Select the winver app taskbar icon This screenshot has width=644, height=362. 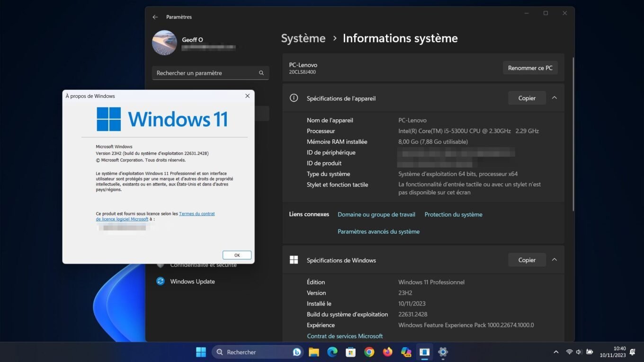point(424,352)
